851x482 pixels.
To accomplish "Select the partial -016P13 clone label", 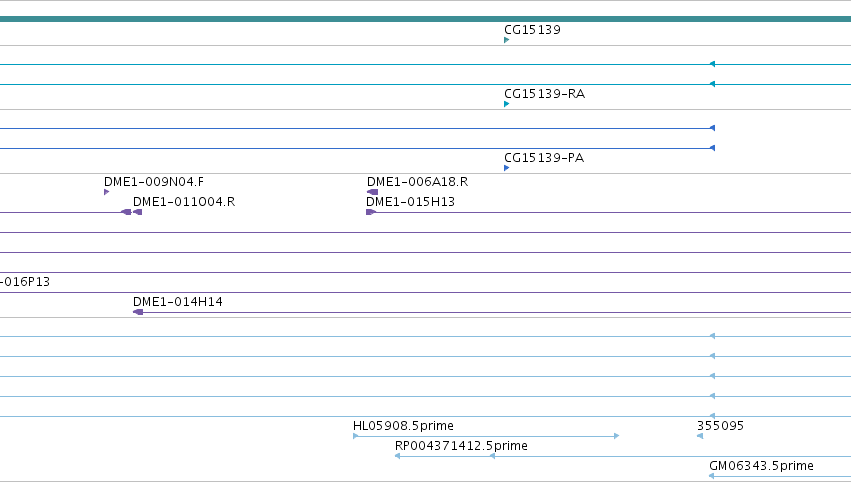I will pos(24,282).
